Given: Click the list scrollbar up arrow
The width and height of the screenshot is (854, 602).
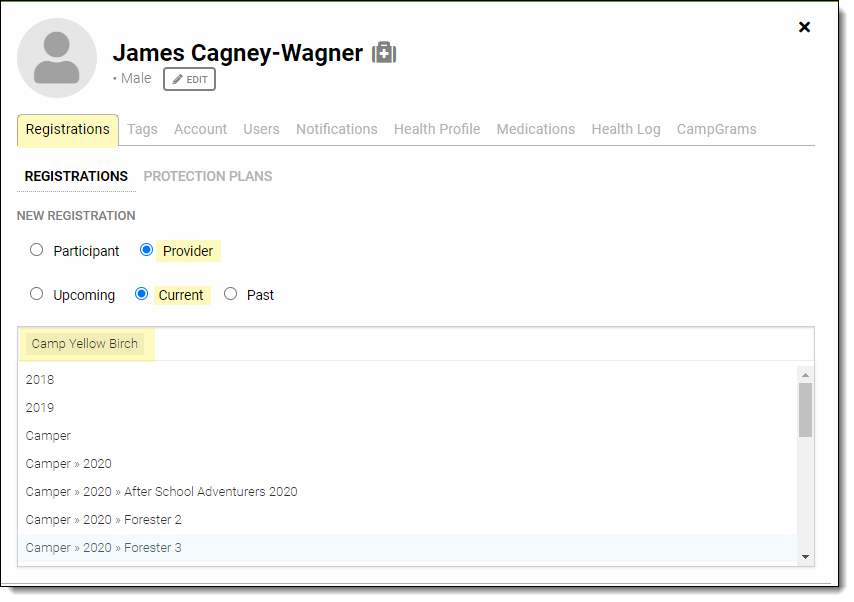Looking at the screenshot, I should coord(805,374).
